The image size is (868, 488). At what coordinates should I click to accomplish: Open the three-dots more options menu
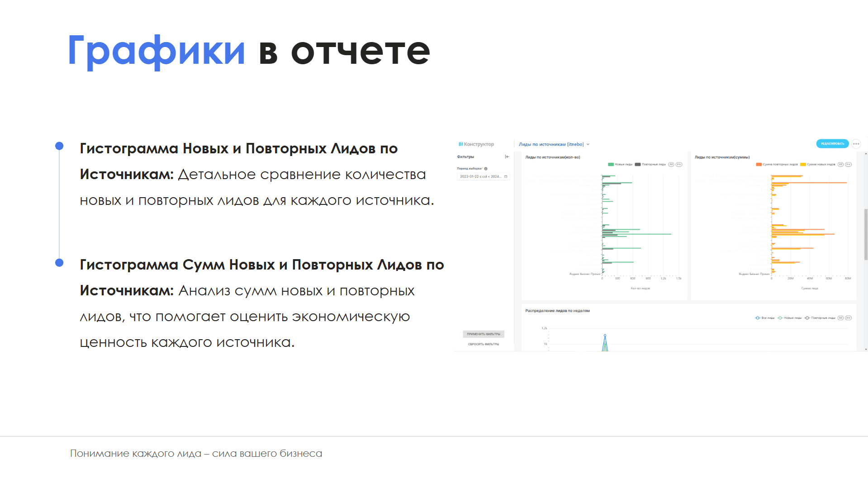point(856,144)
